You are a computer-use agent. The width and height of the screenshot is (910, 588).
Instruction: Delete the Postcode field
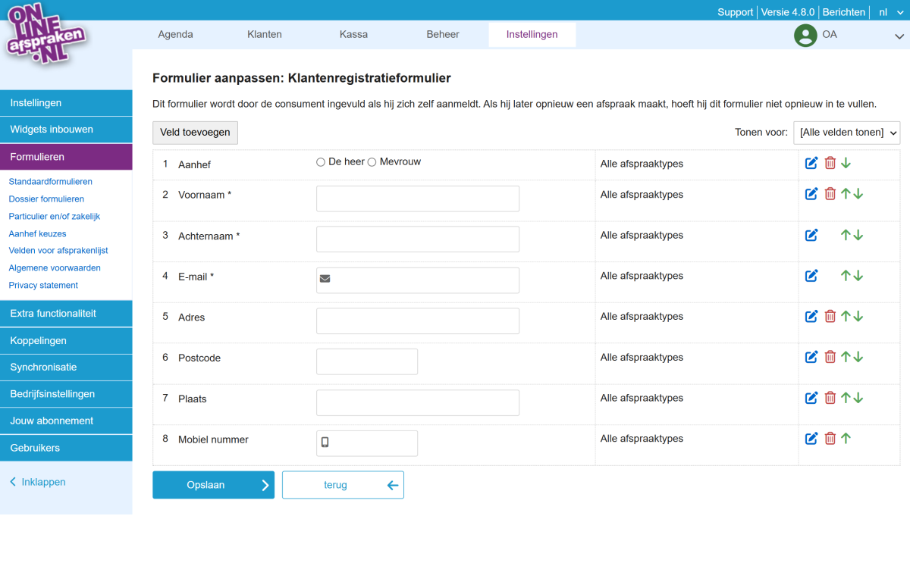[x=830, y=357]
